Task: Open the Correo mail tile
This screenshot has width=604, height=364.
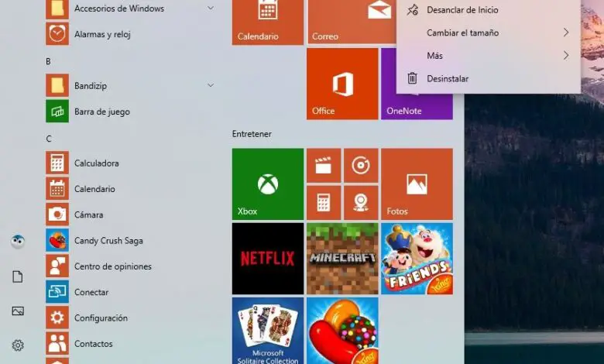Action: tap(352, 22)
